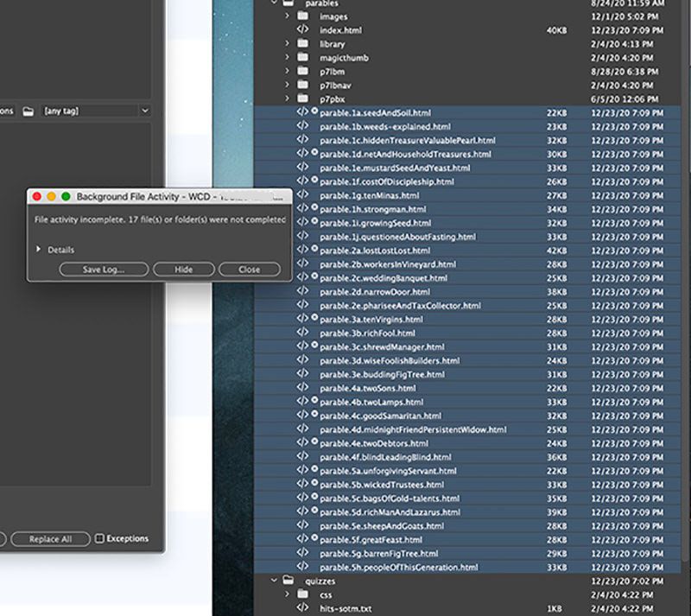Image resolution: width=691 pixels, height=616 pixels.
Task: Click the Hide button in dialog
Action: point(183,270)
